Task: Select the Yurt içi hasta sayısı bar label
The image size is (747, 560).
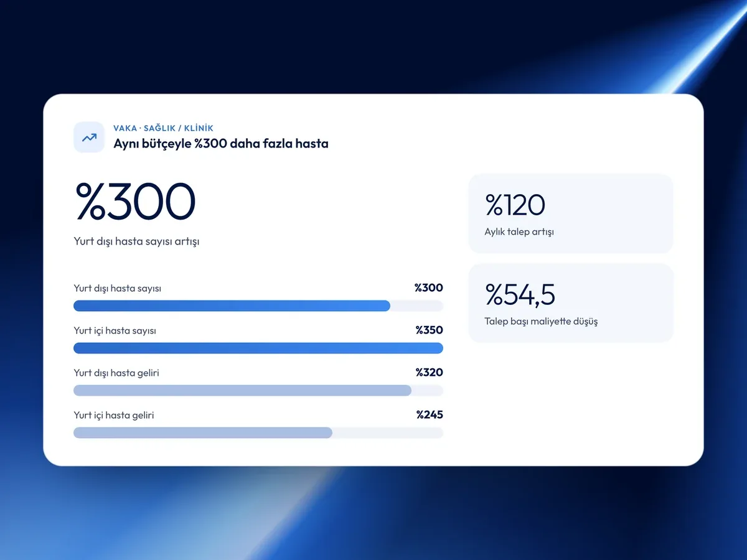Action: coord(115,330)
